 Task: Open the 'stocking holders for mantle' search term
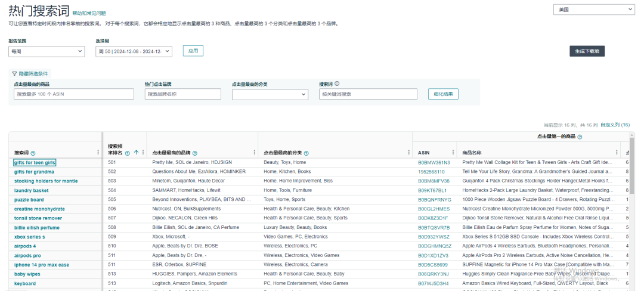pos(46,181)
